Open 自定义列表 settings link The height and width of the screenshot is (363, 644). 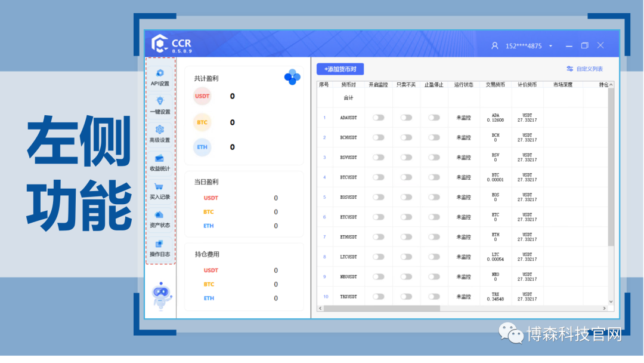coord(585,69)
